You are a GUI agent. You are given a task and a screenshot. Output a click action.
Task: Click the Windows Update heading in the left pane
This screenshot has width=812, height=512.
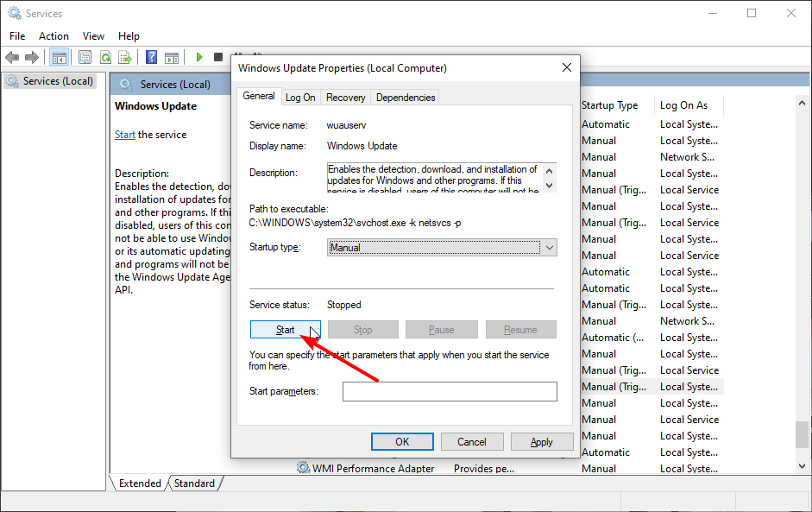(x=156, y=106)
